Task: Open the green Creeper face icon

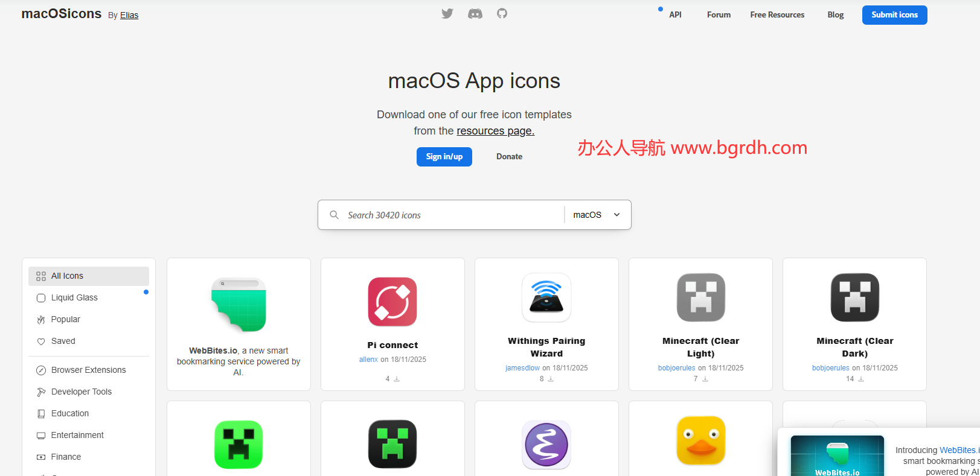Action: tap(239, 445)
